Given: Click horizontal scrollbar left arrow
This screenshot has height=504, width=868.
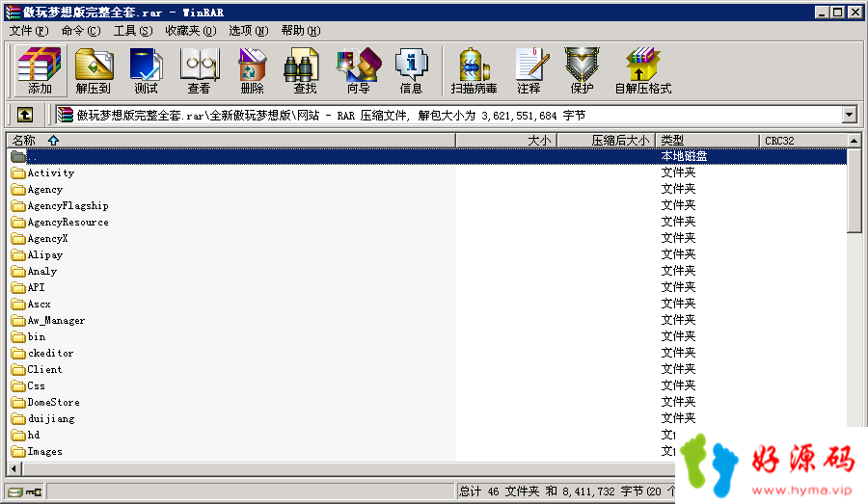Looking at the screenshot, I should (14, 469).
